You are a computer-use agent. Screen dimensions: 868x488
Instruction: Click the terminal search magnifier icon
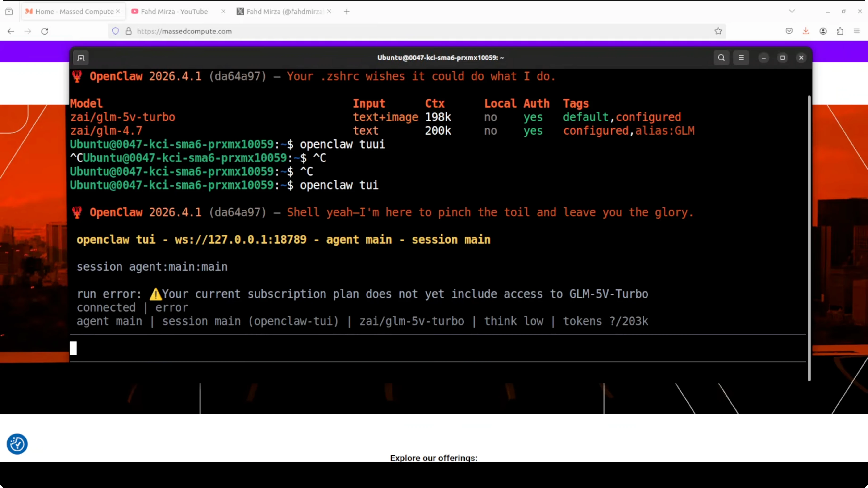(x=721, y=58)
